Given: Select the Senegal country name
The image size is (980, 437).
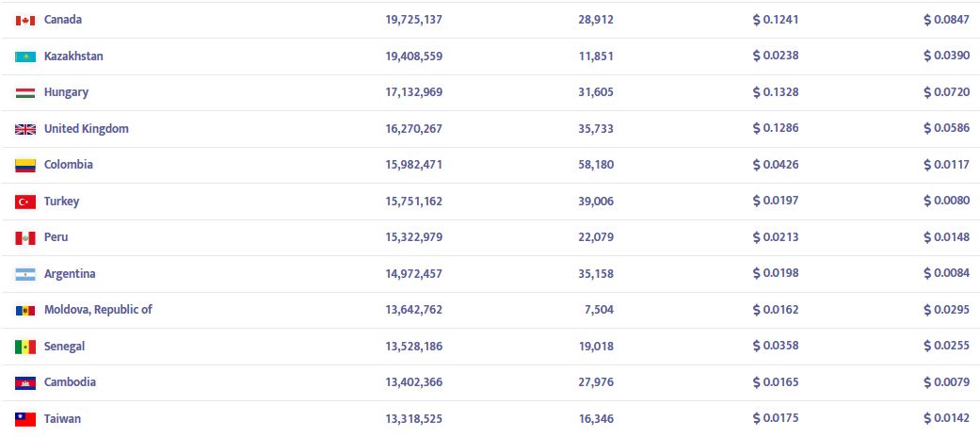Looking at the screenshot, I should click(x=64, y=347).
